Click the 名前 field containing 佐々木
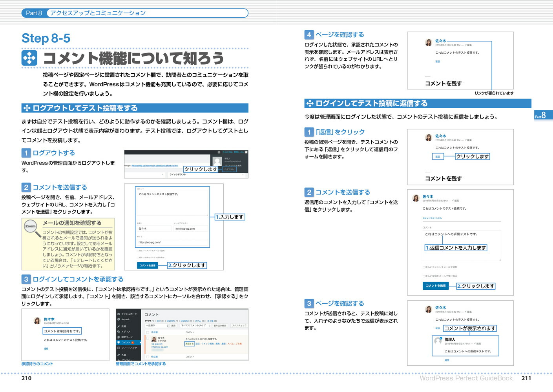 154,229
